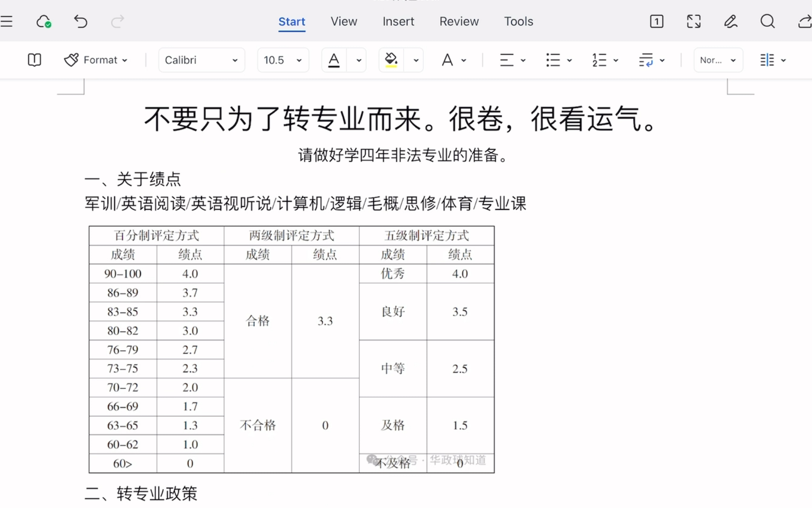Open the Calibri font dropdown
This screenshot has width=812, height=508.
point(201,60)
